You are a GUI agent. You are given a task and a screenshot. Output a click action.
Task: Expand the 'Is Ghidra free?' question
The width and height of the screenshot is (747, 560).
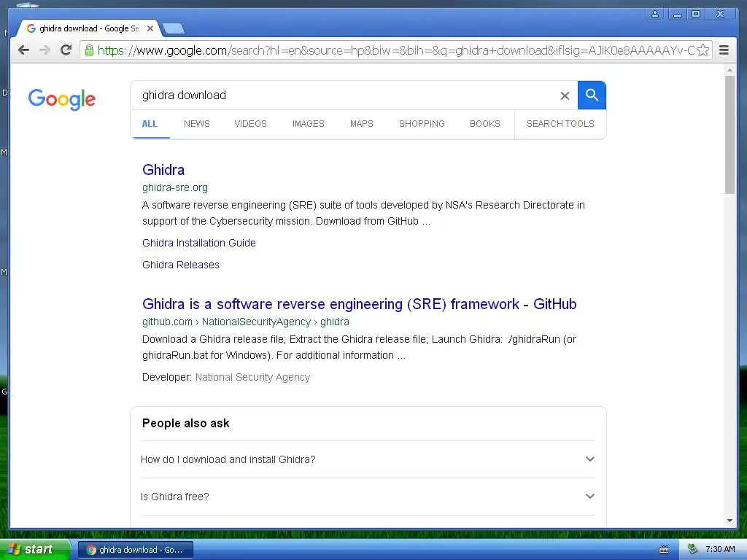pos(368,497)
